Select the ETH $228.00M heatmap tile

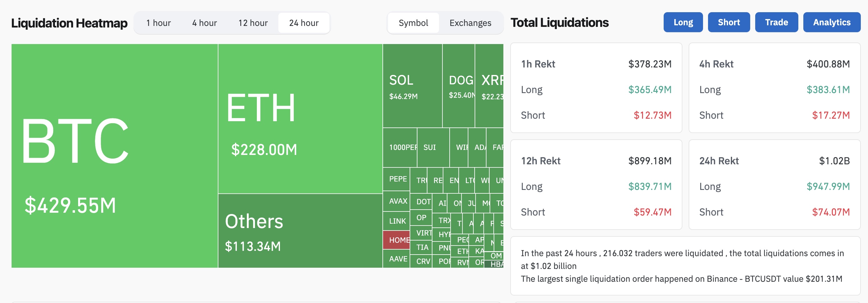(x=300, y=119)
